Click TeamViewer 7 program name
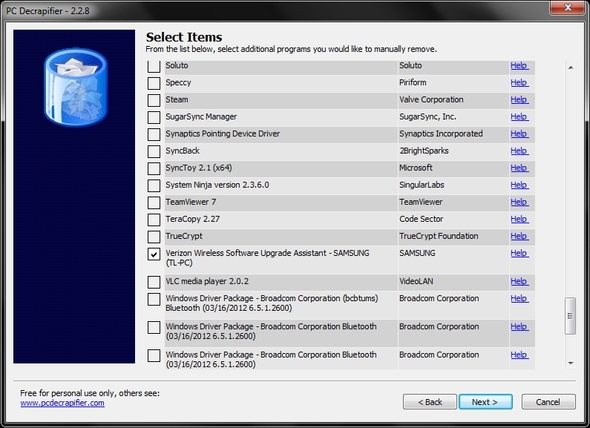590x428 pixels. [x=191, y=202]
